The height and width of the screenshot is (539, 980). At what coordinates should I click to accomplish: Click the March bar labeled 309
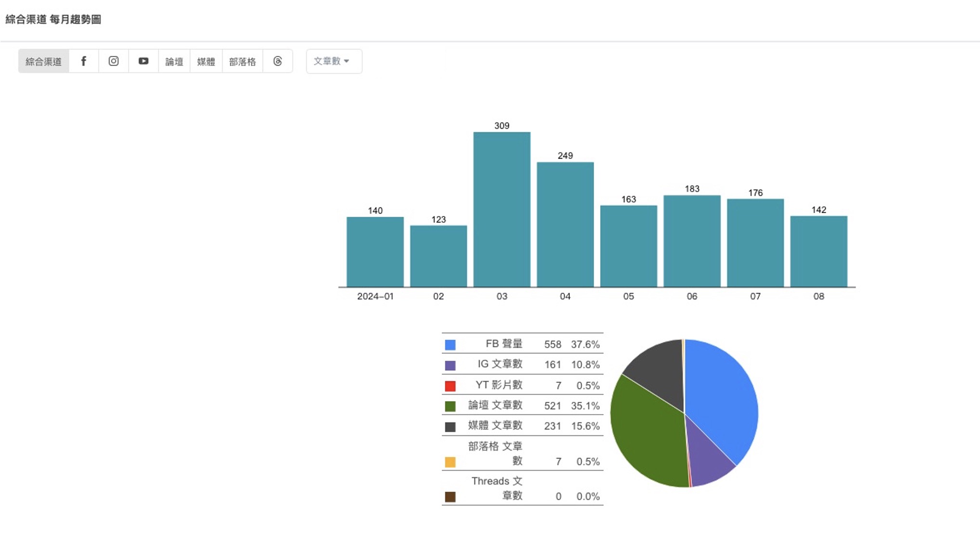[x=502, y=210]
